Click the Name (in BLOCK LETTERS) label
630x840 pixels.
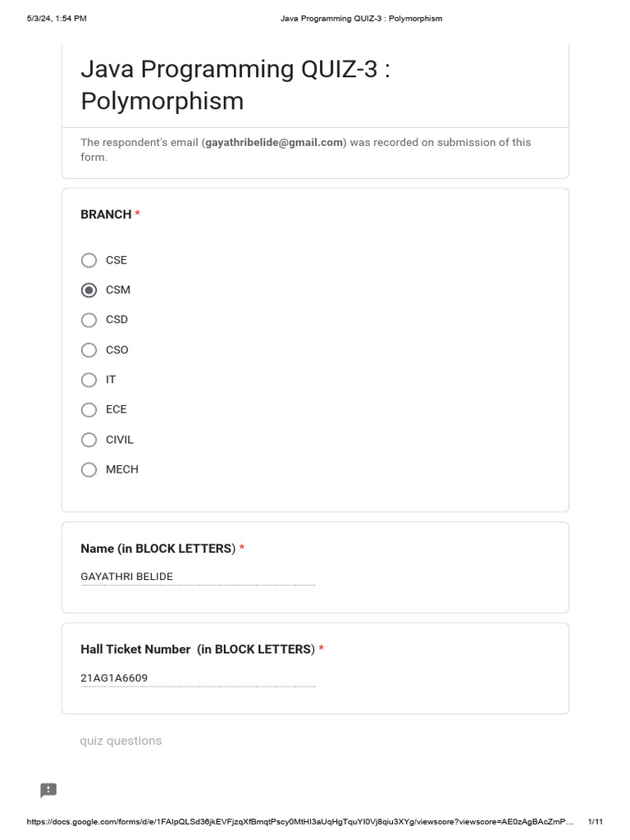(158, 549)
